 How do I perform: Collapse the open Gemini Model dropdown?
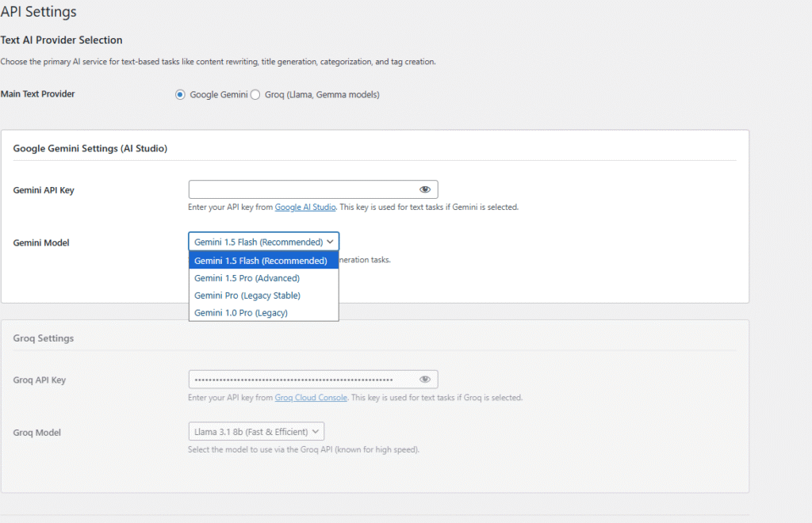tap(263, 241)
